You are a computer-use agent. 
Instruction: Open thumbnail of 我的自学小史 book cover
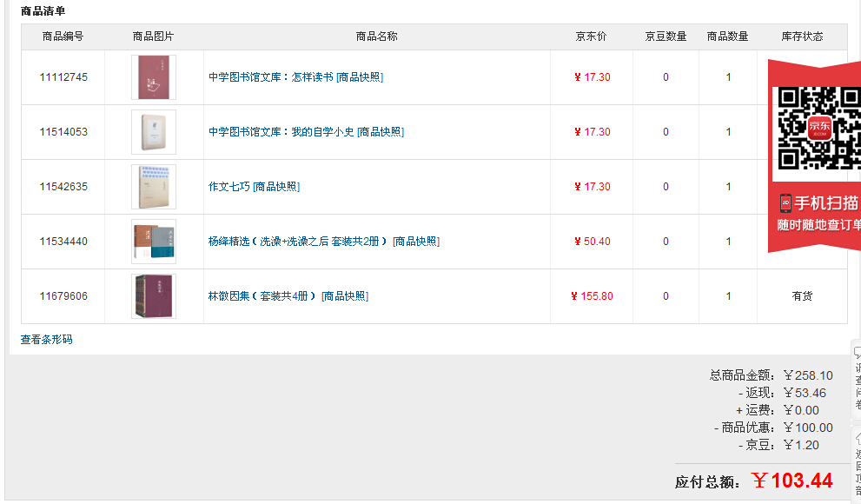154,132
